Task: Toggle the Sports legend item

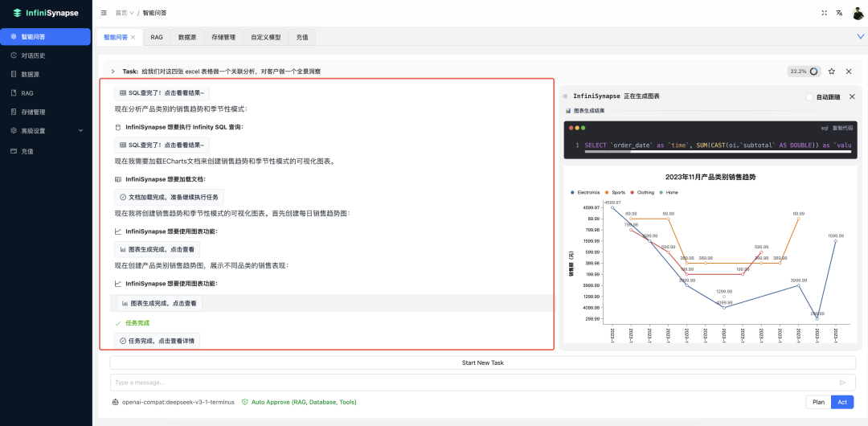Action: pos(614,192)
